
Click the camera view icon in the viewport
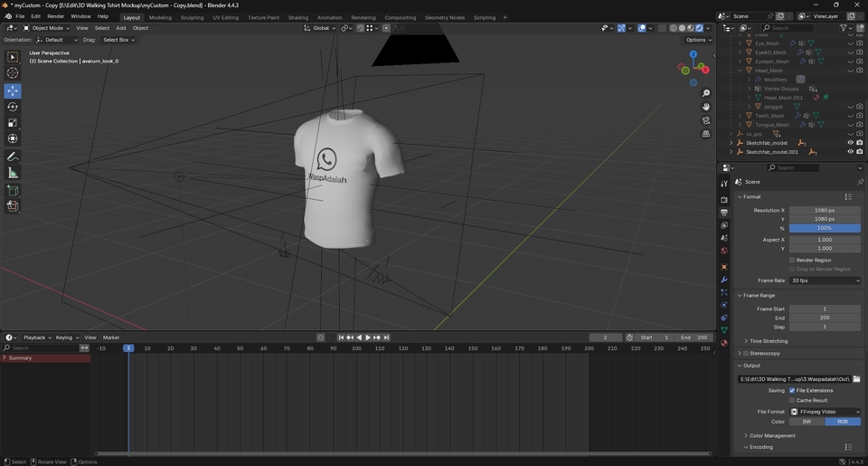pos(706,120)
